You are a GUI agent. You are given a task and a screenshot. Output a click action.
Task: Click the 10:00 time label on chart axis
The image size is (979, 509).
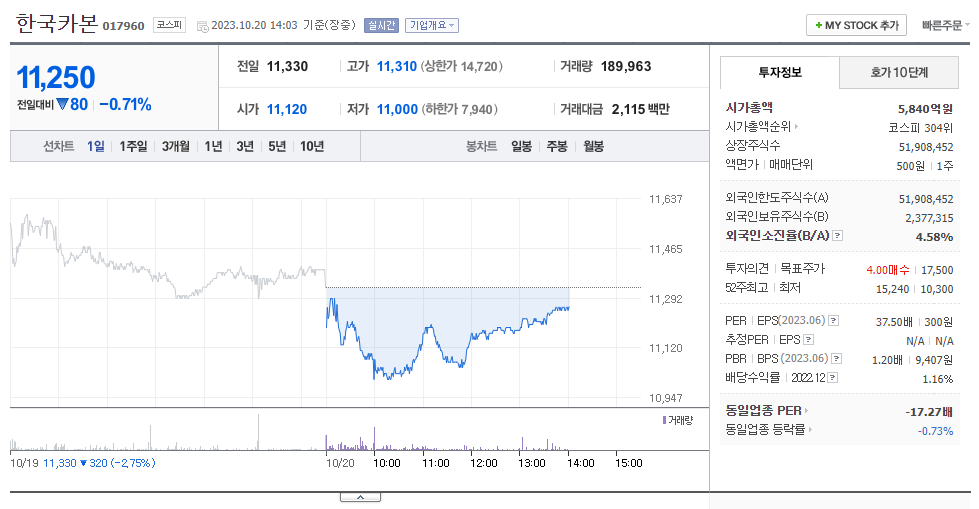point(386,463)
